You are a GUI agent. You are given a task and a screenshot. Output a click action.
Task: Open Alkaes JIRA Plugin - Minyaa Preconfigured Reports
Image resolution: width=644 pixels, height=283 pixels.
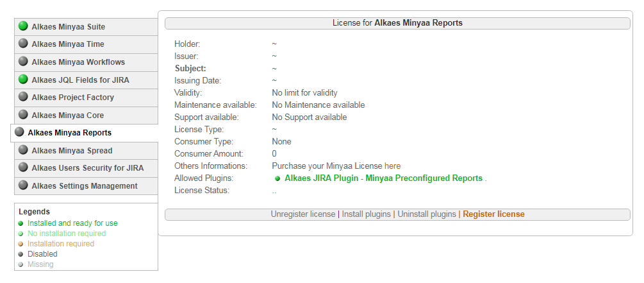coord(384,178)
